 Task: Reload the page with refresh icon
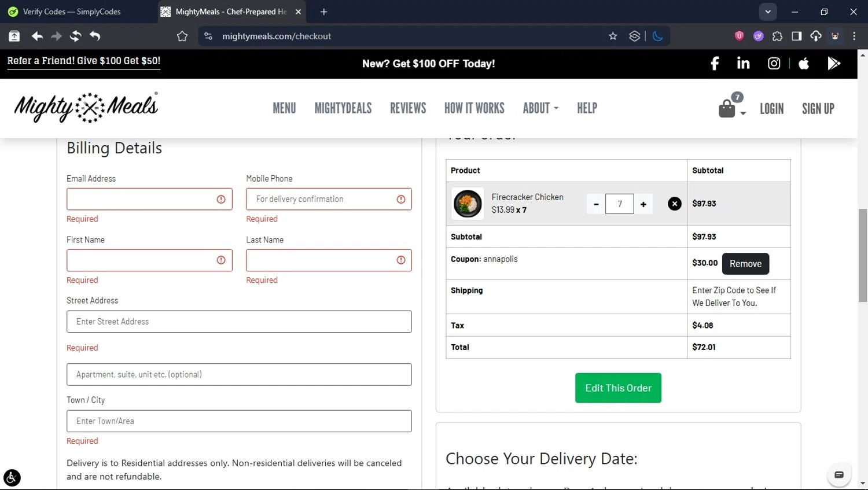(x=75, y=36)
